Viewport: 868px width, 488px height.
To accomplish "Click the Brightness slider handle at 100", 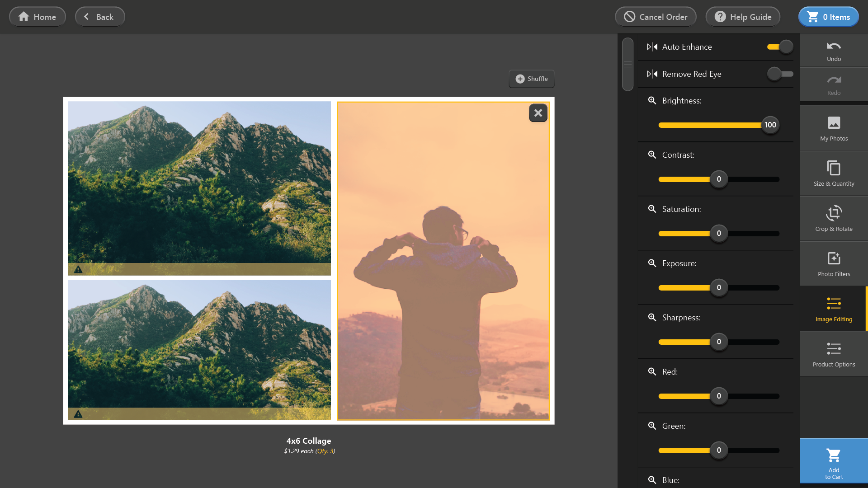I will click(770, 125).
